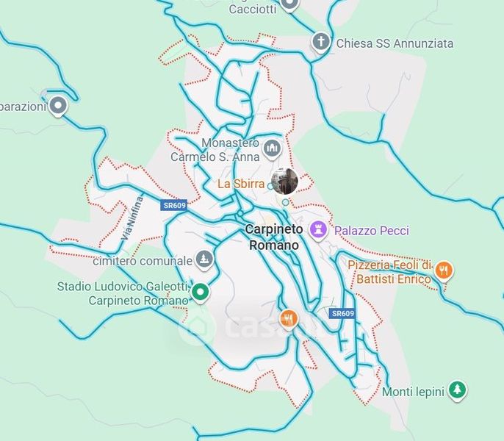Click the Palazzo Pecci text label

tap(372, 231)
